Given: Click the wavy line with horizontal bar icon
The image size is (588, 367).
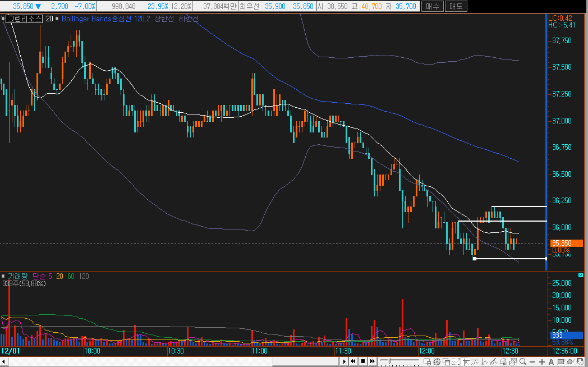Looking at the screenshot, I should [475, 361].
